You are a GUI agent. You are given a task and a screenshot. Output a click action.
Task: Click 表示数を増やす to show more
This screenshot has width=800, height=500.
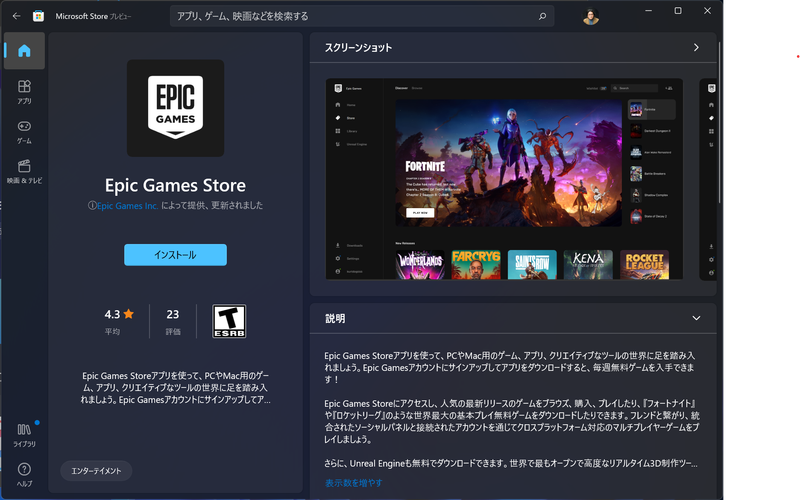pyautogui.click(x=353, y=483)
